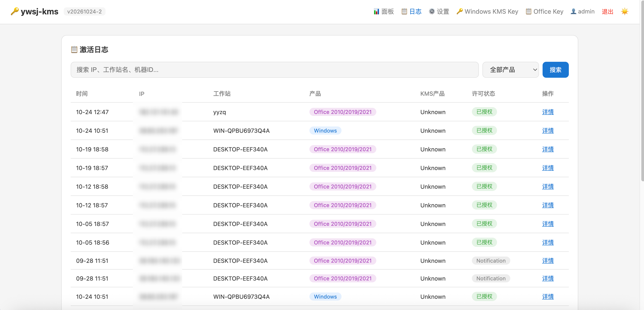Open the 面板 dashboard chart icon

pyautogui.click(x=376, y=11)
